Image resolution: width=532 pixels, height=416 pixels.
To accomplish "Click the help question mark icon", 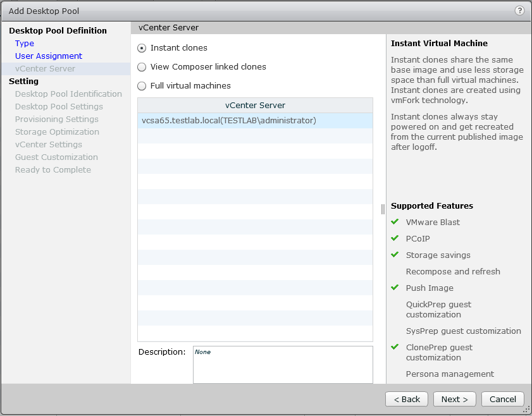I will [520, 11].
